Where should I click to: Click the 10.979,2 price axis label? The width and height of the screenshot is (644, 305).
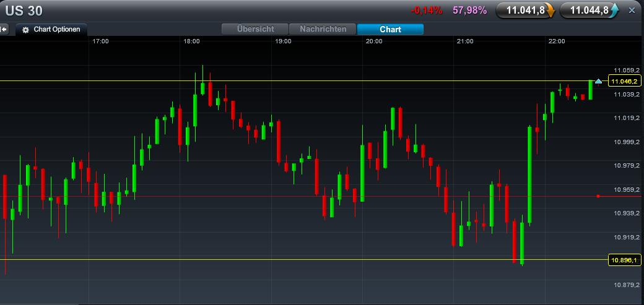pyautogui.click(x=626, y=166)
